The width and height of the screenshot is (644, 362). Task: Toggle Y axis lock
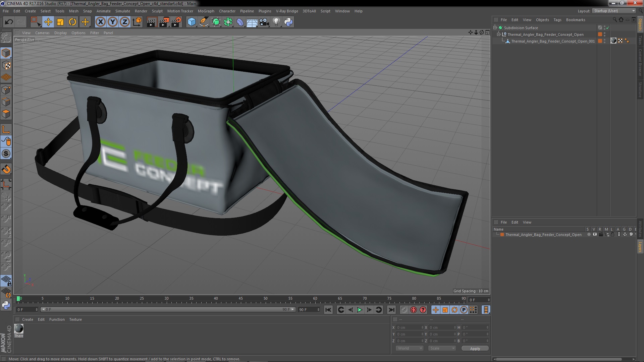[x=113, y=22]
